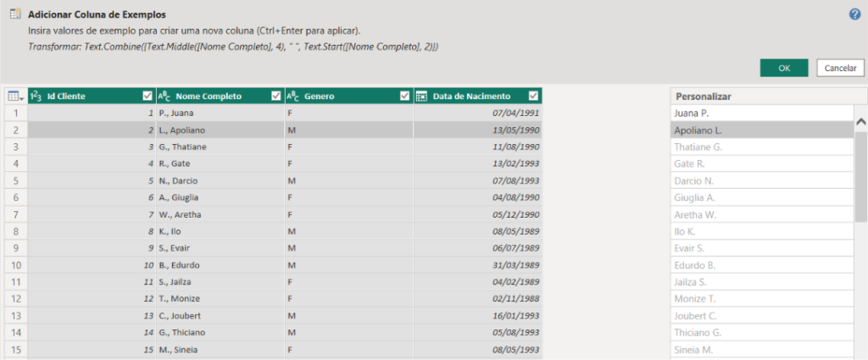This screenshot has height=360, width=868.
Task: Confirm with the OK button
Action: (784, 68)
